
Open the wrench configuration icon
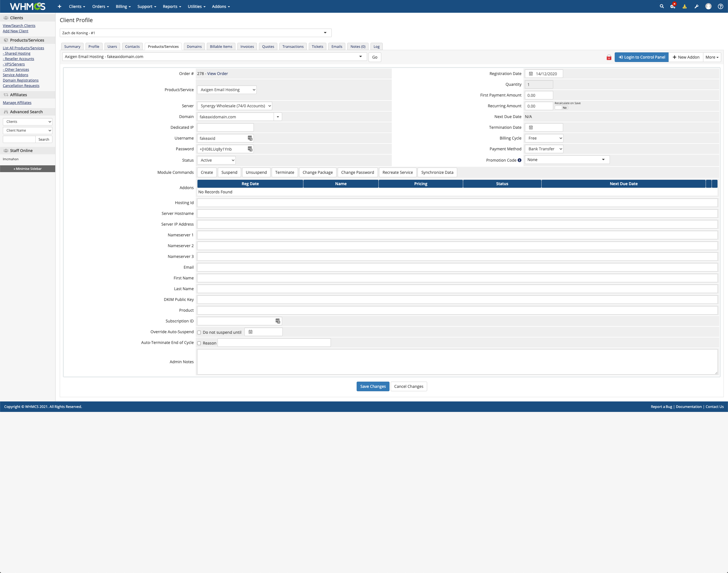pyautogui.click(x=697, y=7)
